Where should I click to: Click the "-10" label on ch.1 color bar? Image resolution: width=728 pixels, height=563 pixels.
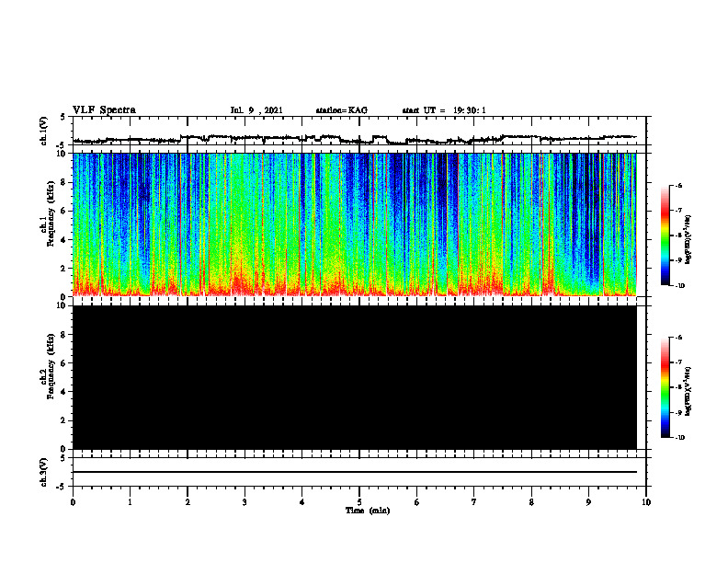pyautogui.click(x=679, y=286)
